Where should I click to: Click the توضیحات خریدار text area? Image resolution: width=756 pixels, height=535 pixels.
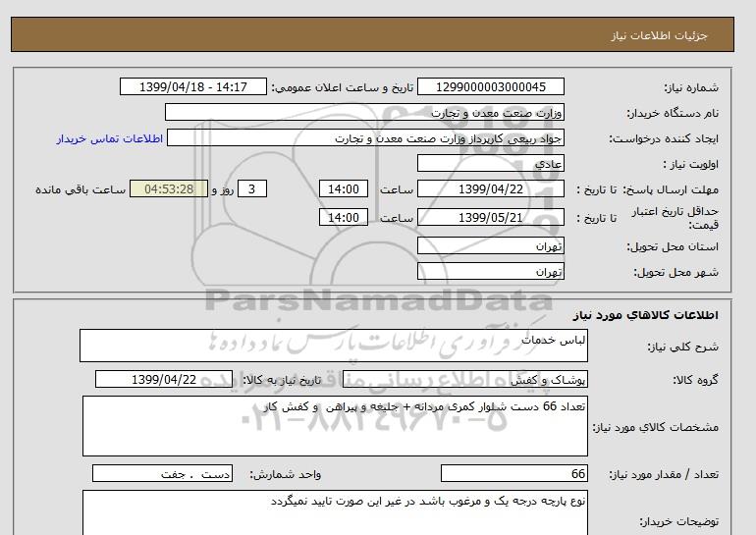[335, 512]
